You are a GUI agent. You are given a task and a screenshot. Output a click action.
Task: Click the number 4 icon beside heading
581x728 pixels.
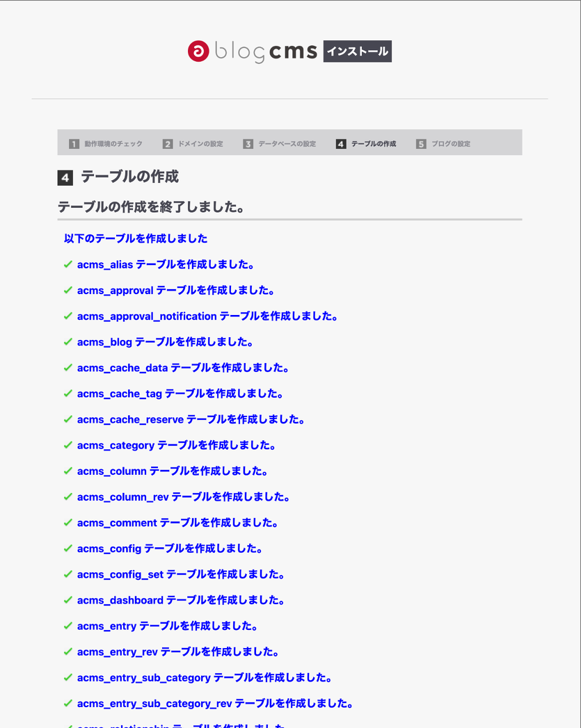[65, 178]
